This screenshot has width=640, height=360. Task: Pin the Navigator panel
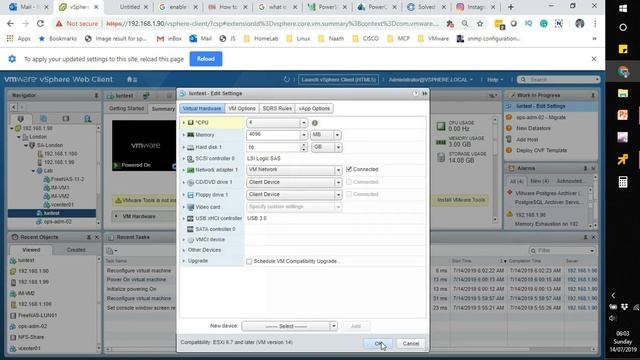[x=96, y=96]
